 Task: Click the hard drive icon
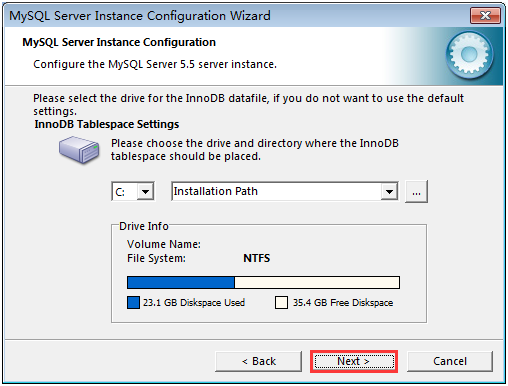pos(79,150)
